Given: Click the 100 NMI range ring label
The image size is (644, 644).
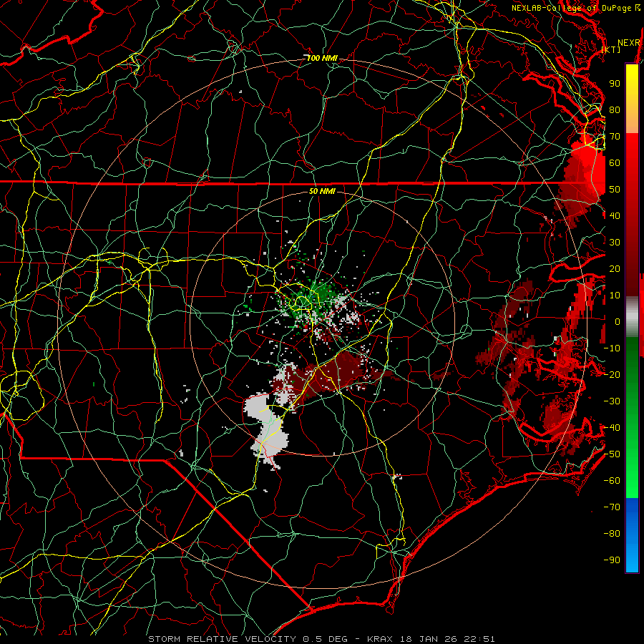Looking at the screenshot, I should (x=322, y=59).
